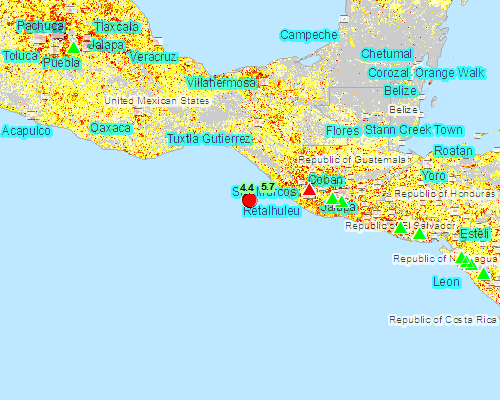The image size is (500, 400).
Task: Click the Esteli city label
Action: coord(475,234)
